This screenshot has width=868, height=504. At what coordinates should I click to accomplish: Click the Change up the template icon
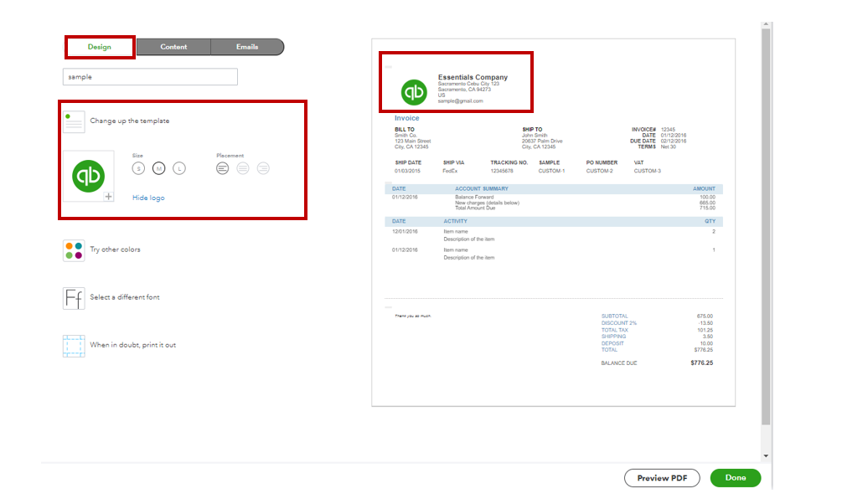pyautogui.click(x=74, y=121)
